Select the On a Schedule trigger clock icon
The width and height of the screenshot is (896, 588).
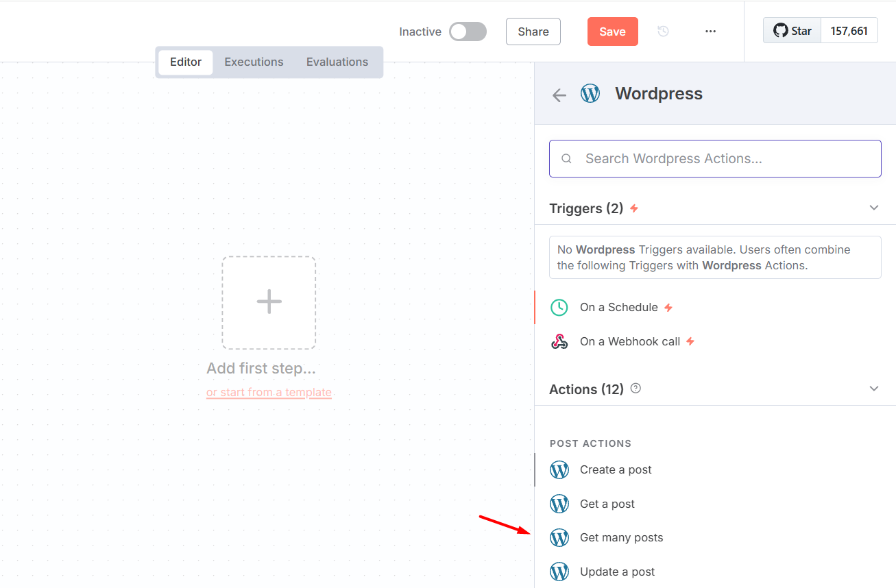[559, 307]
